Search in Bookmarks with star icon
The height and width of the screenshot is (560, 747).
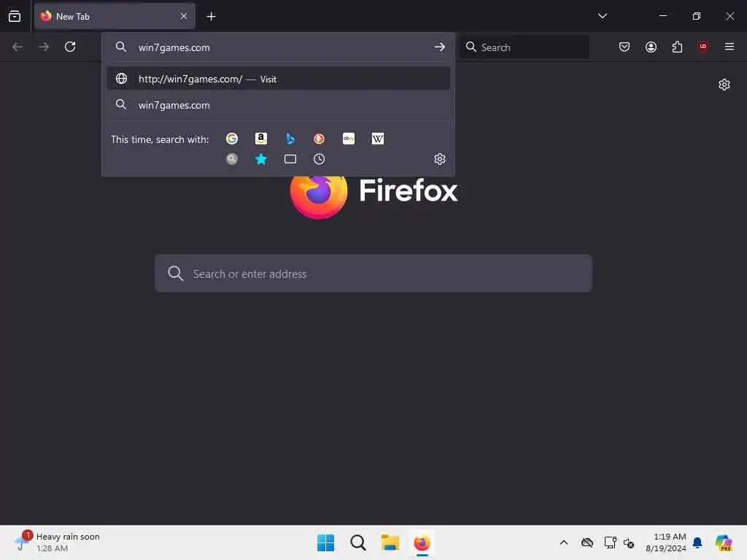[261, 159]
